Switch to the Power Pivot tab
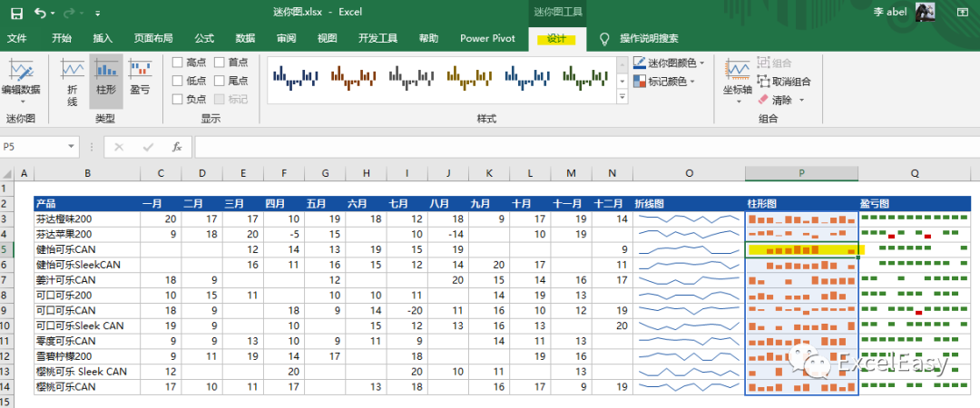This screenshot has width=980, height=408. click(487, 39)
